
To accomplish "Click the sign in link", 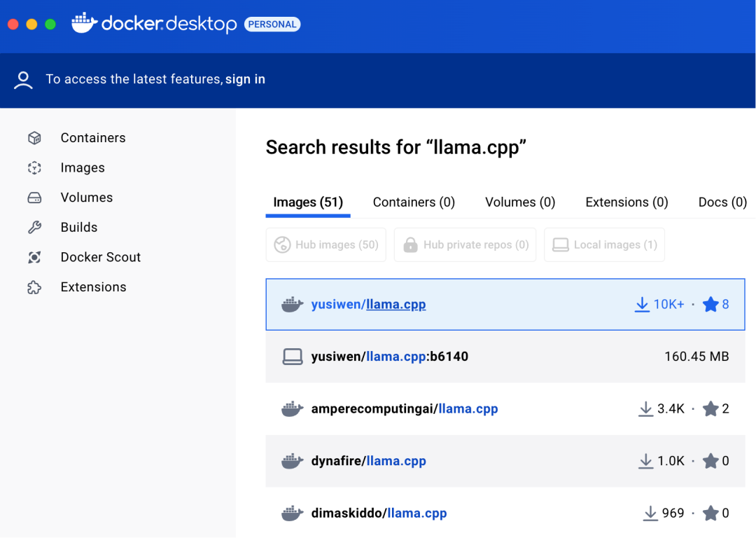I will (246, 79).
